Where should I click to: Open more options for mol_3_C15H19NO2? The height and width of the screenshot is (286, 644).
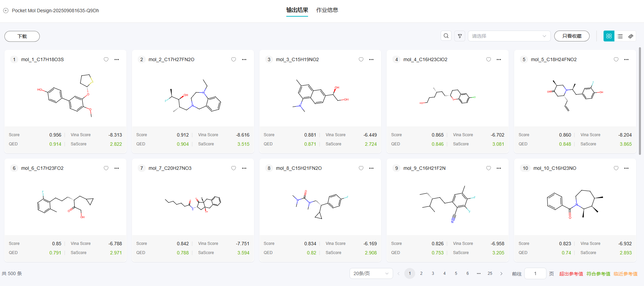click(x=371, y=59)
